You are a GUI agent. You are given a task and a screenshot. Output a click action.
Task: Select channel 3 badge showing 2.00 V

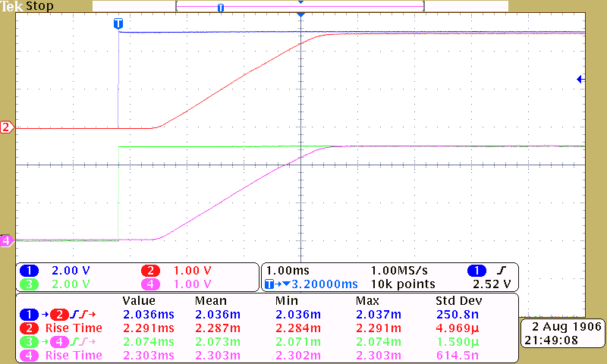tap(29, 284)
